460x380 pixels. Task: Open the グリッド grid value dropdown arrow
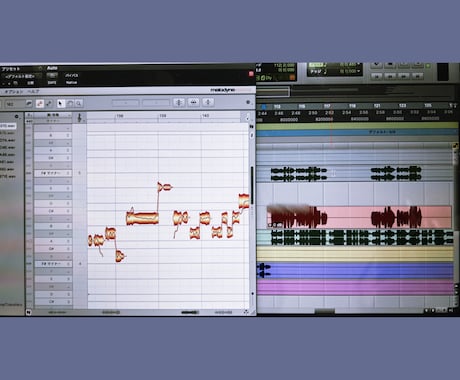(358, 64)
